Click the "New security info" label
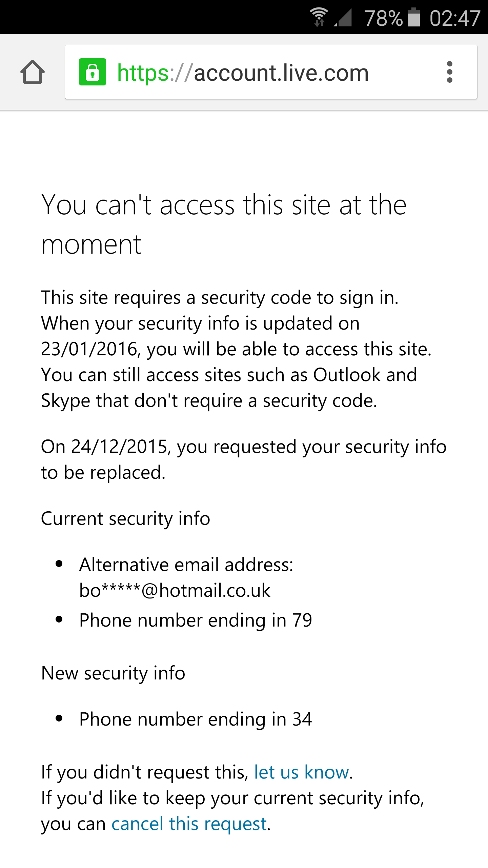488x868 pixels. [x=113, y=673]
